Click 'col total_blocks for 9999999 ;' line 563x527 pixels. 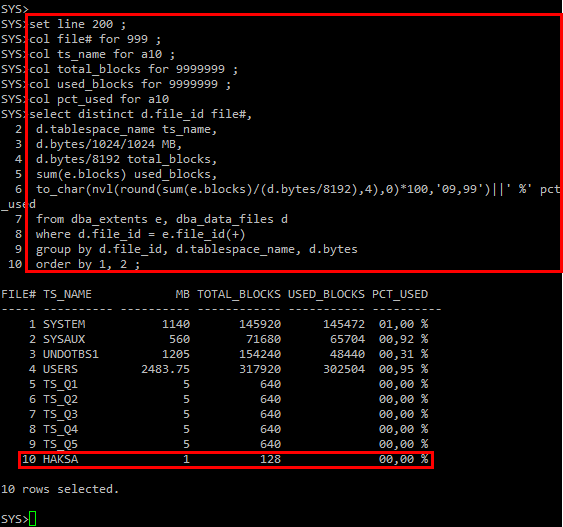[133, 69]
